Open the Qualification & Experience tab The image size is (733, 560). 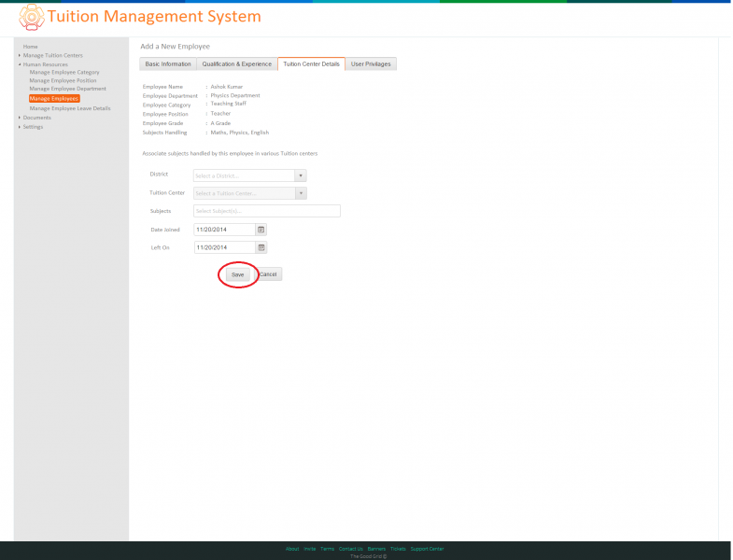pos(236,64)
